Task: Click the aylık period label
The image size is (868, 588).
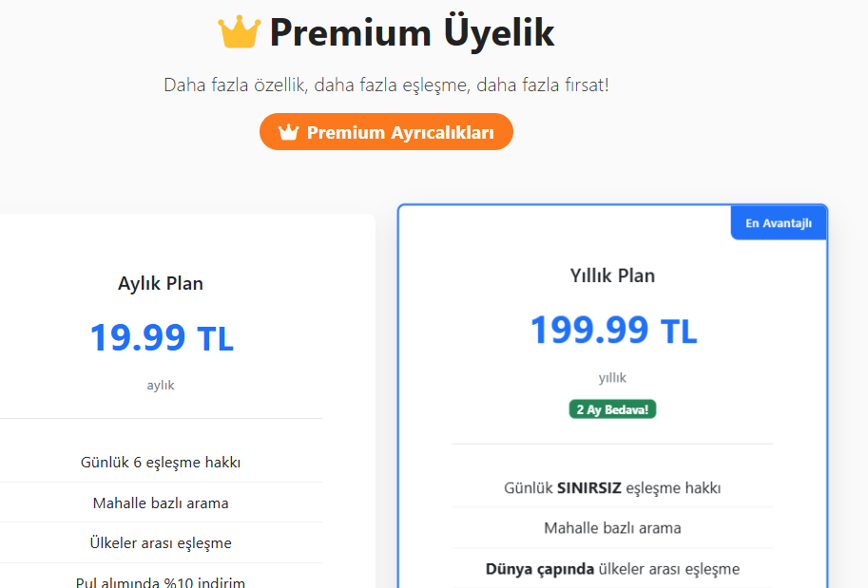Action: point(161,385)
